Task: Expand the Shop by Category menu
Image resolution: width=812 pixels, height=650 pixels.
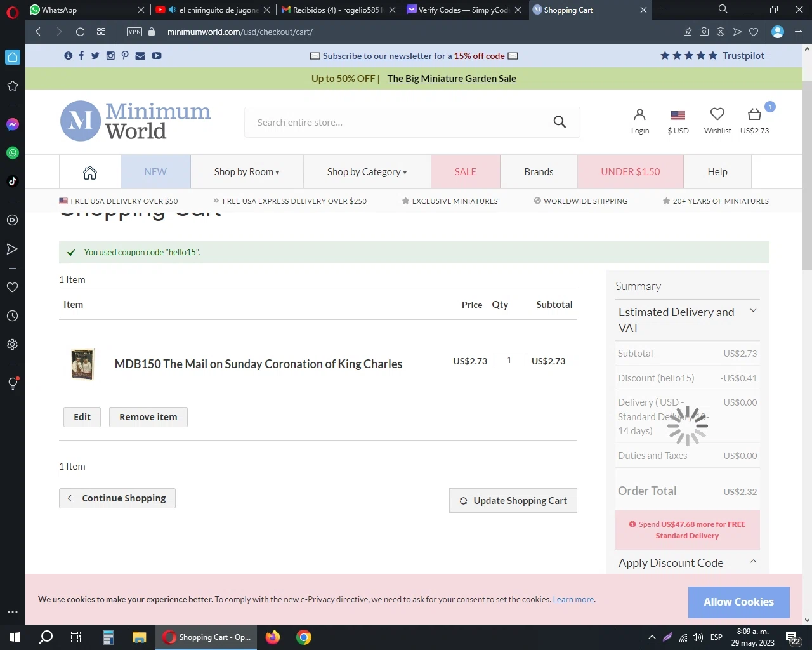Action: click(x=367, y=172)
